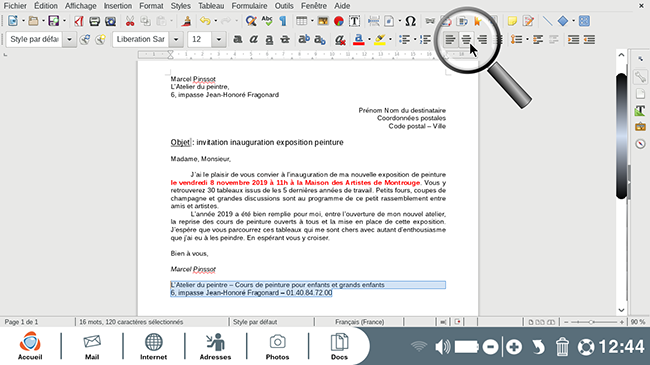Image resolution: width=650 pixels, height=365 pixels.
Task: Open a file with the folder icon
Action: [33, 21]
